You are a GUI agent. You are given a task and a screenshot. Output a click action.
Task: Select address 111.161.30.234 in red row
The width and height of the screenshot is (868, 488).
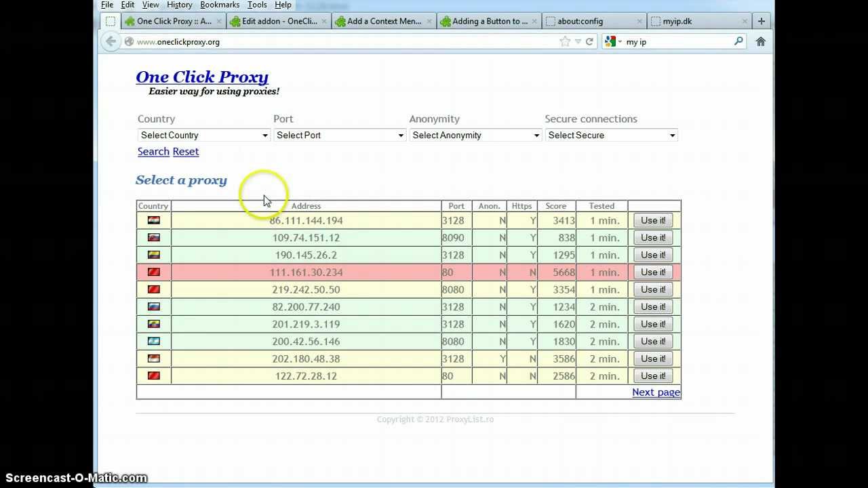pyautogui.click(x=306, y=272)
